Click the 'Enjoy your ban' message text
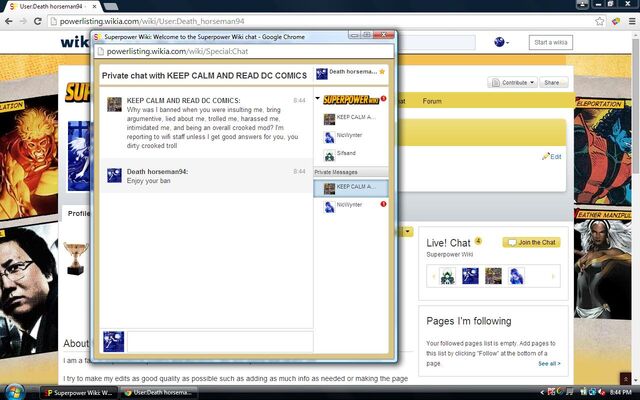Viewport: 640px width, 400px height. pyautogui.click(x=149, y=181)
